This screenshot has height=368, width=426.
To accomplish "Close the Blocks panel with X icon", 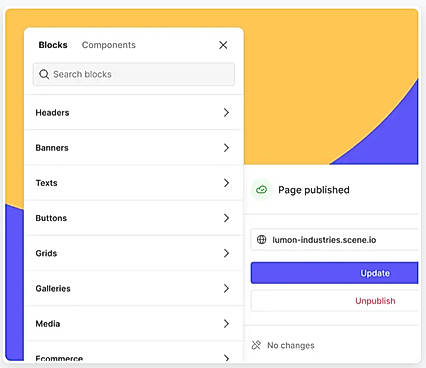I will (x=223, y=45).
